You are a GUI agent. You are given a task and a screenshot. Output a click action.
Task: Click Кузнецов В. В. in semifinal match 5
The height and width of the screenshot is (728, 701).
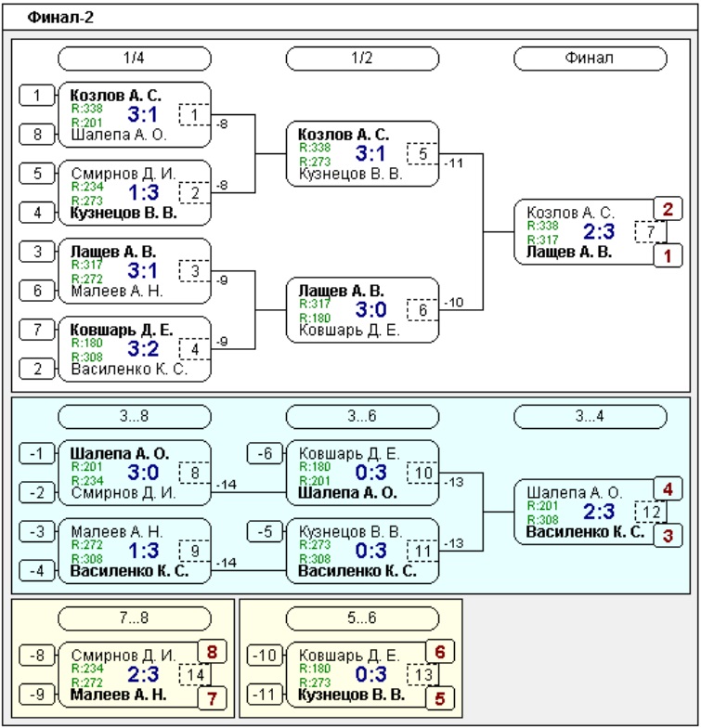tap(351, 174)
